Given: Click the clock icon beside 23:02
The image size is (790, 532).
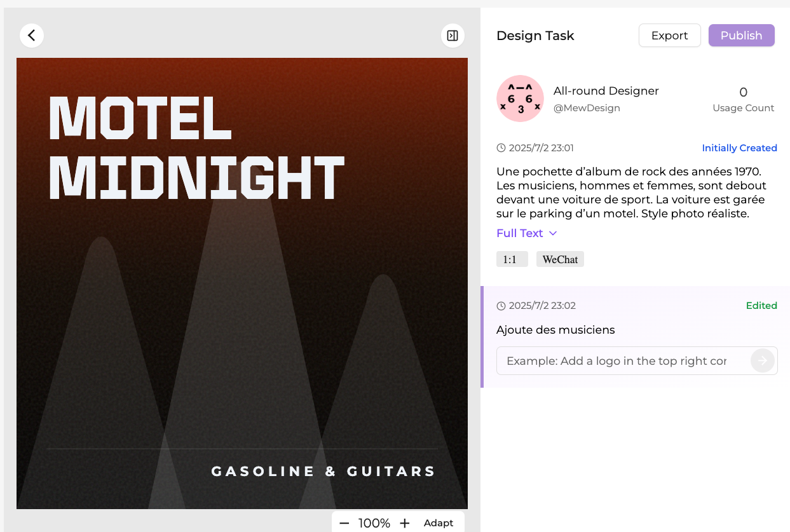Looking at the screenshot, I should click(x=501, y=306).
